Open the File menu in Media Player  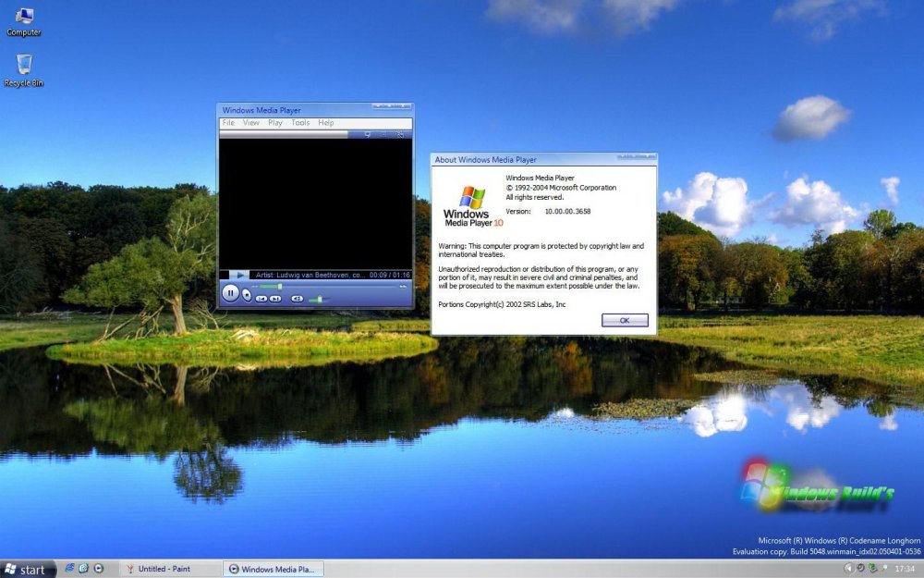[227, 122]
